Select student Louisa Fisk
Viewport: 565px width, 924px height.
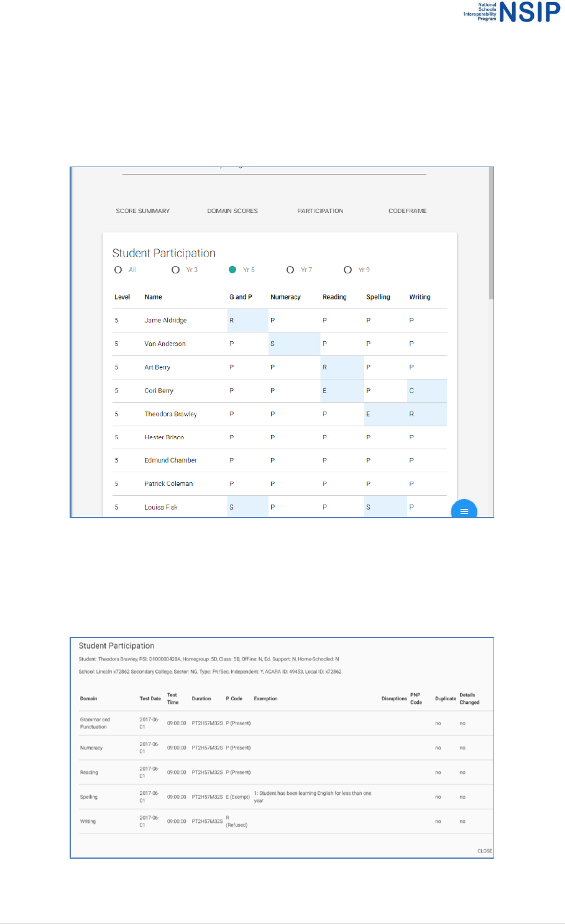click(x=161, y=507)
